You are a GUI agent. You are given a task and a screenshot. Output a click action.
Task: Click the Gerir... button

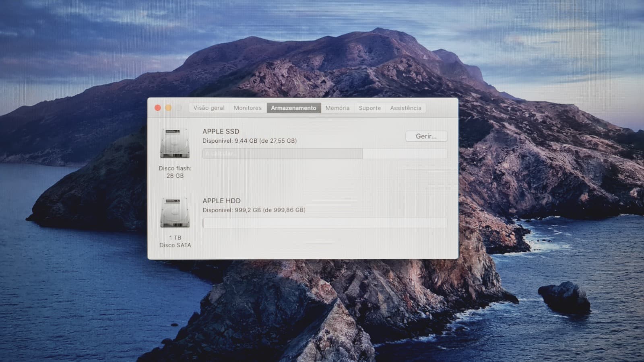[x=426, y=136]
